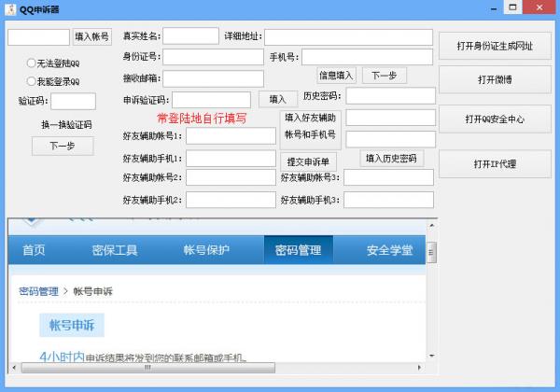Open the 安全学堂 navigation tab
The image size is (560, 392).
[389, 250]
